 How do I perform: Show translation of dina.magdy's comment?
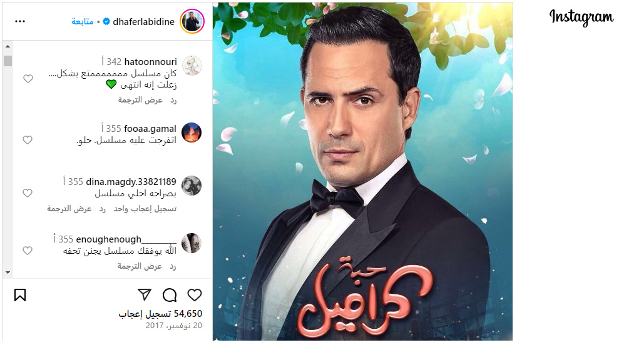coord(69,209)
